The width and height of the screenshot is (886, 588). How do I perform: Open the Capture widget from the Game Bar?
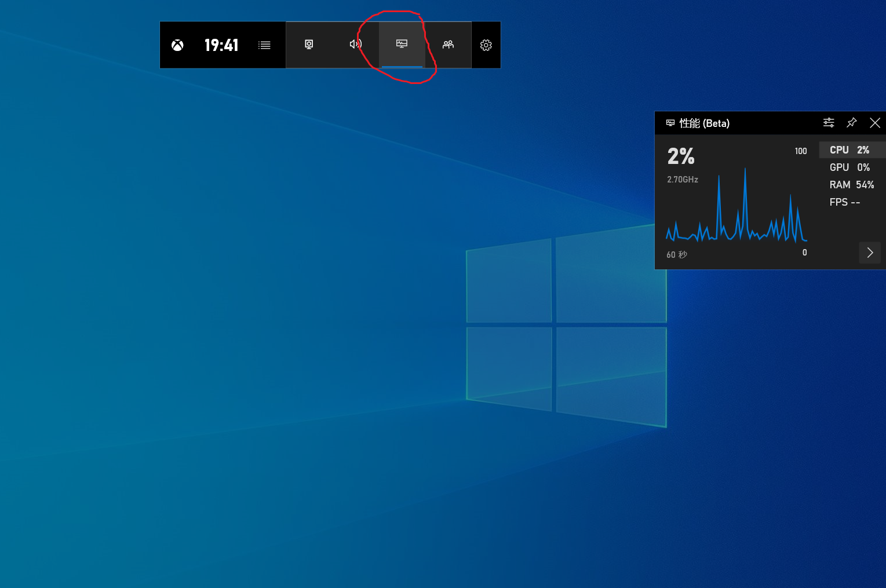(309, 45)
